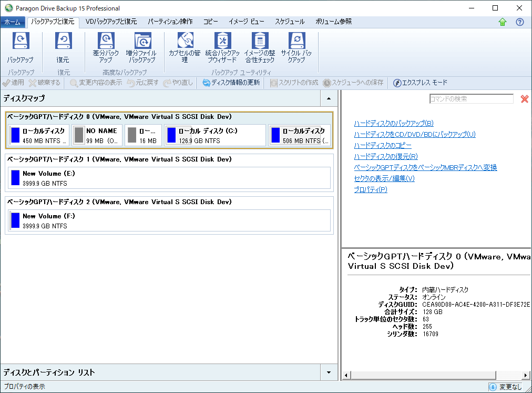Launch 統合バックアップウィザード icon

222,47
